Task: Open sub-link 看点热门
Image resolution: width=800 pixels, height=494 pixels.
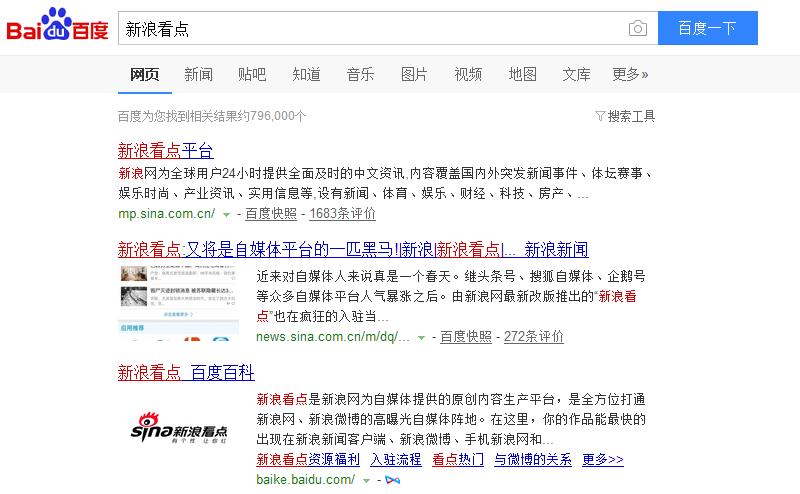Action: coord(458,460)
